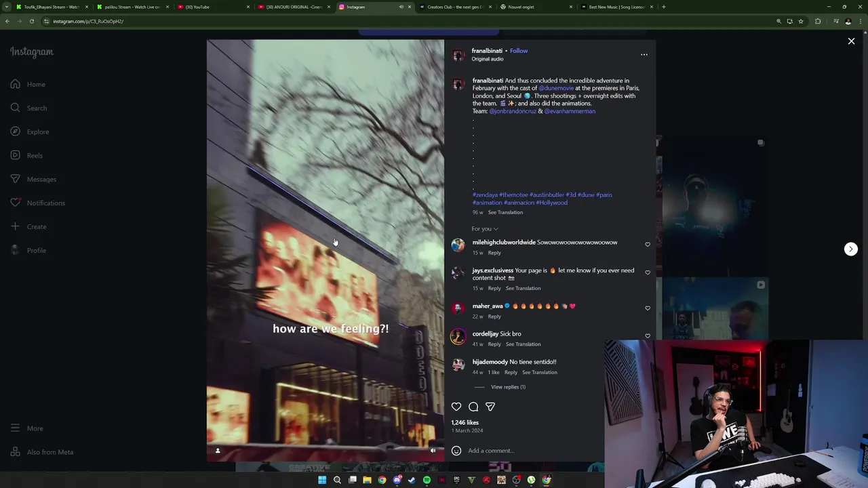Open File Explorer from taskbar

pos(367,480)
